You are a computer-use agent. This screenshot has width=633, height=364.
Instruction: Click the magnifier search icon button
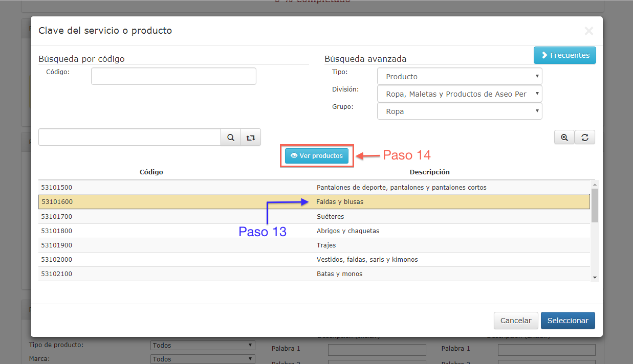[x=231, y=138]
